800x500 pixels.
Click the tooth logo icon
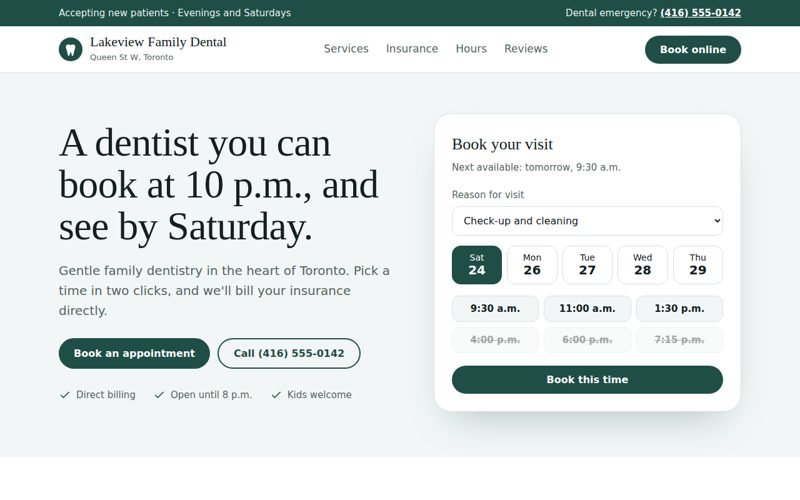point(70,49)
